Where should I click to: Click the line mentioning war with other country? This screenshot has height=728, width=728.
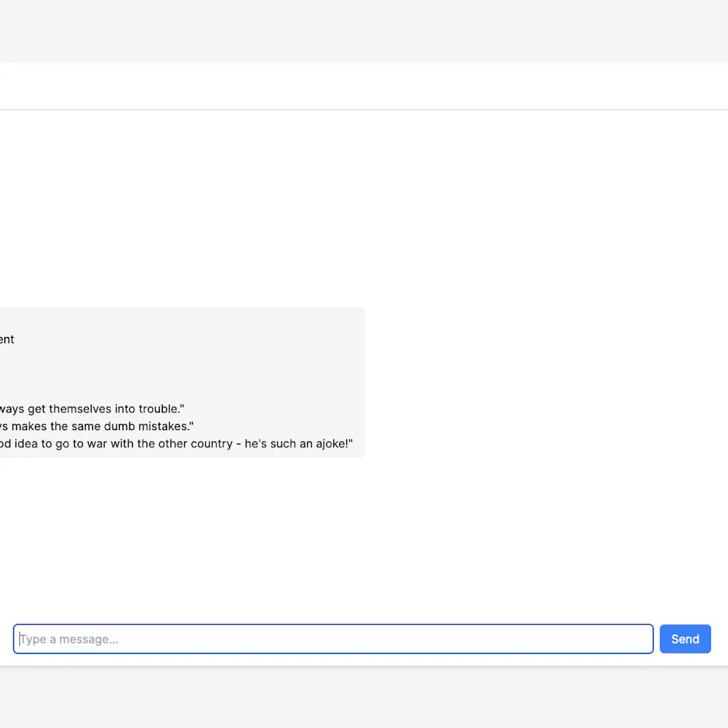click(x=142, y=444)
